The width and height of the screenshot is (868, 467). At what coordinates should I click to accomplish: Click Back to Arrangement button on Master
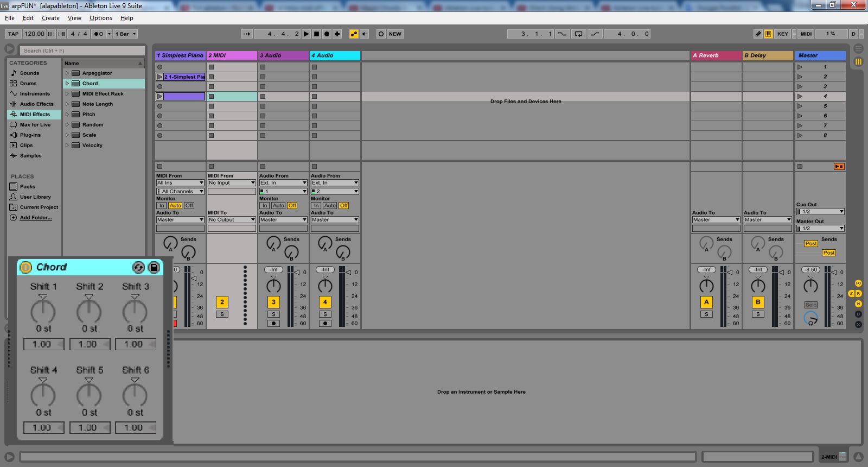point(839,167)
